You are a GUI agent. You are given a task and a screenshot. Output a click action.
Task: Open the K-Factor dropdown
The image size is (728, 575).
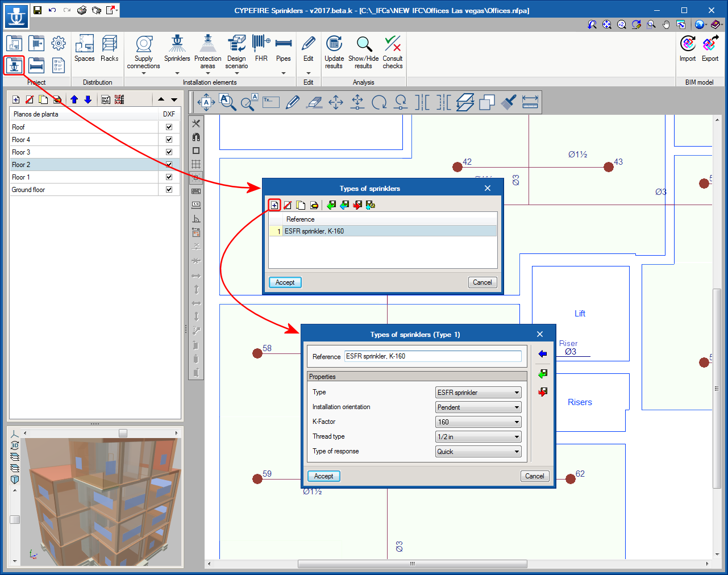(478, 422)
